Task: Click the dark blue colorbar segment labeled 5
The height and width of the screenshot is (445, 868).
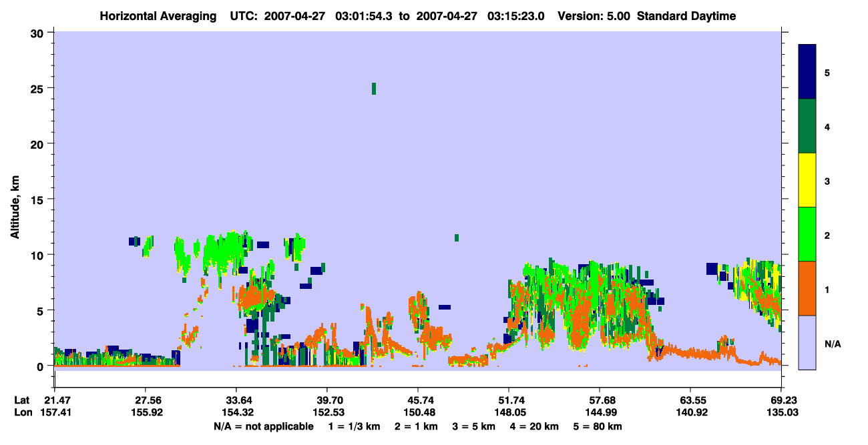Action: click(x=807, y=72)
